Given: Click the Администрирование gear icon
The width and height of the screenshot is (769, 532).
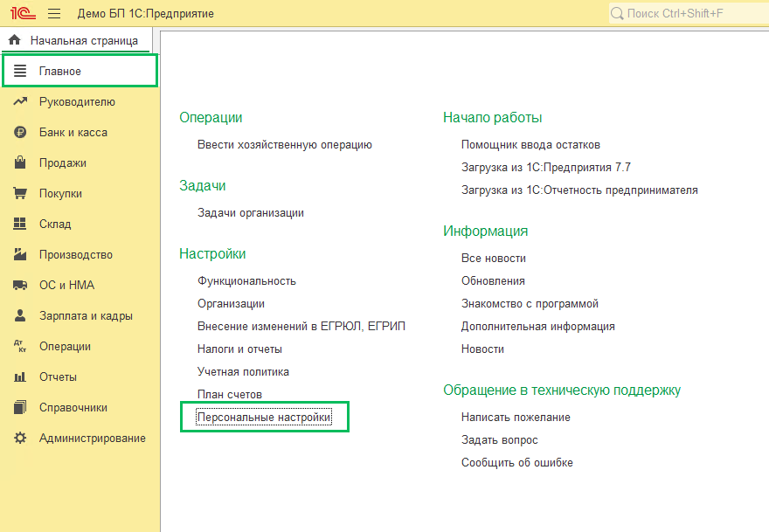Looking at the screenshot, I should pos(20,438).
